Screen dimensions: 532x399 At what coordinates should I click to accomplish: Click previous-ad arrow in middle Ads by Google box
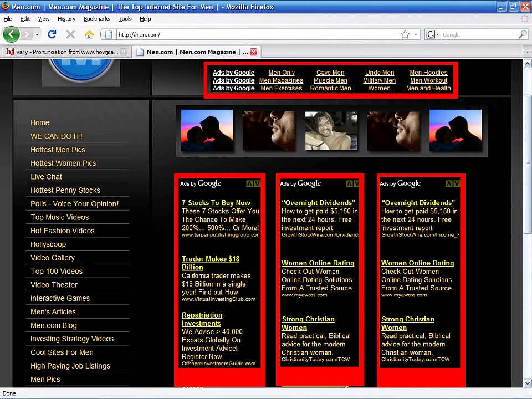coord(349,184)
